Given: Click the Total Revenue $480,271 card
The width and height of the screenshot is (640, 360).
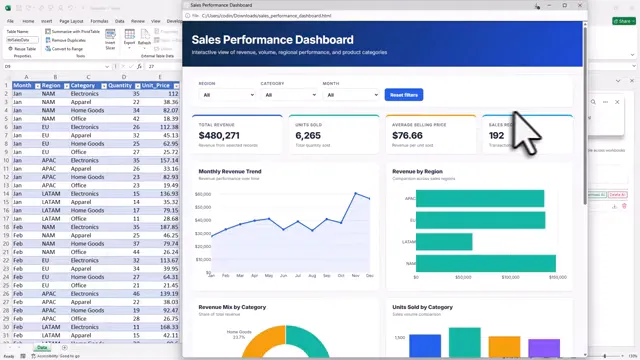Looking at the screenshot, I should pyautogui.click(x=237, y=134).
